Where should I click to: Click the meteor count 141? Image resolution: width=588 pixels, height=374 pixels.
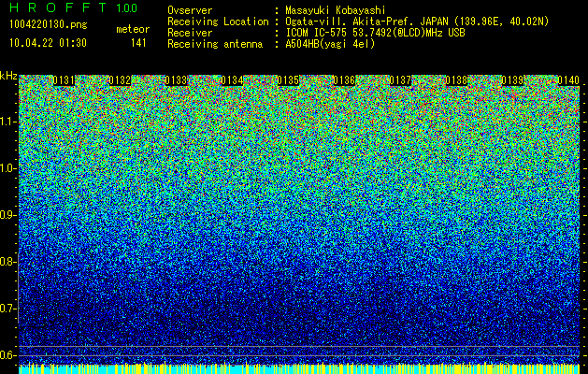pos(138,43)
